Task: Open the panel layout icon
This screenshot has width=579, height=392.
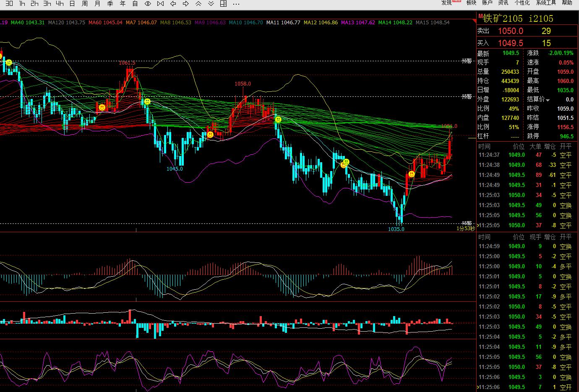Action: click(x=224, y=3)
